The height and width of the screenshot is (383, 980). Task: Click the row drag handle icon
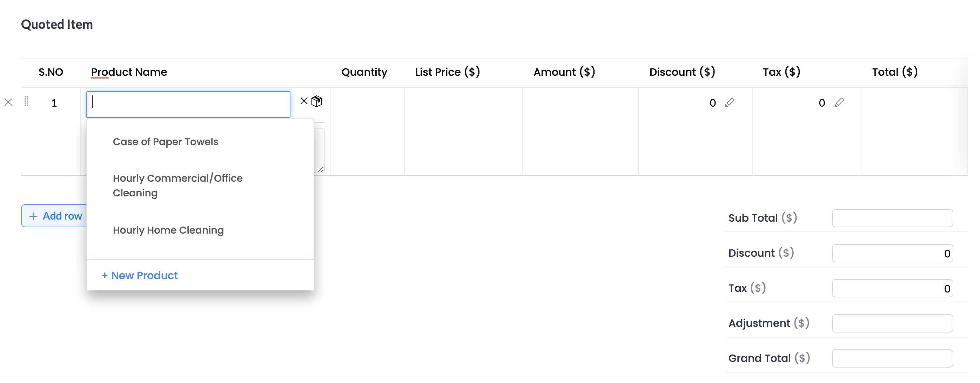26,102
